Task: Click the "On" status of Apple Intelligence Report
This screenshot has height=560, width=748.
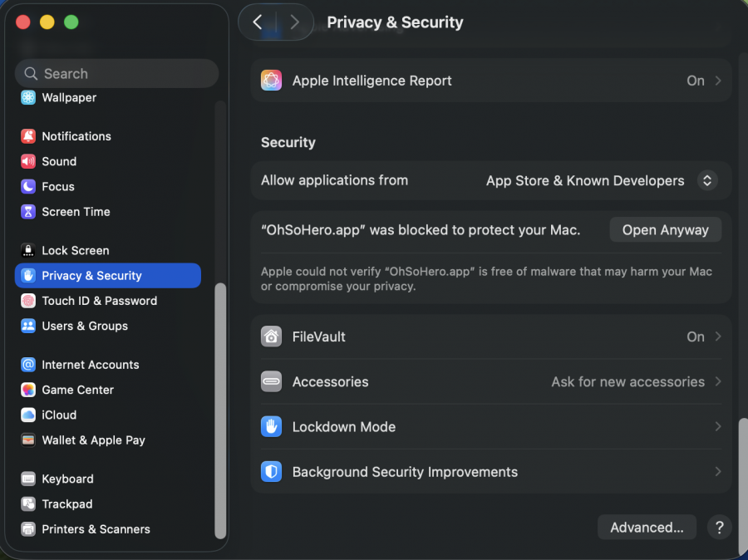Action: [696, 81]
